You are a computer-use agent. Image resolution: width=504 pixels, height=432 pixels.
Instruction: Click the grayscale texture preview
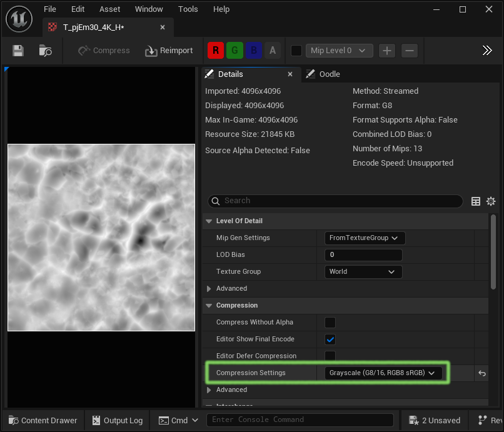pos(101,237)
